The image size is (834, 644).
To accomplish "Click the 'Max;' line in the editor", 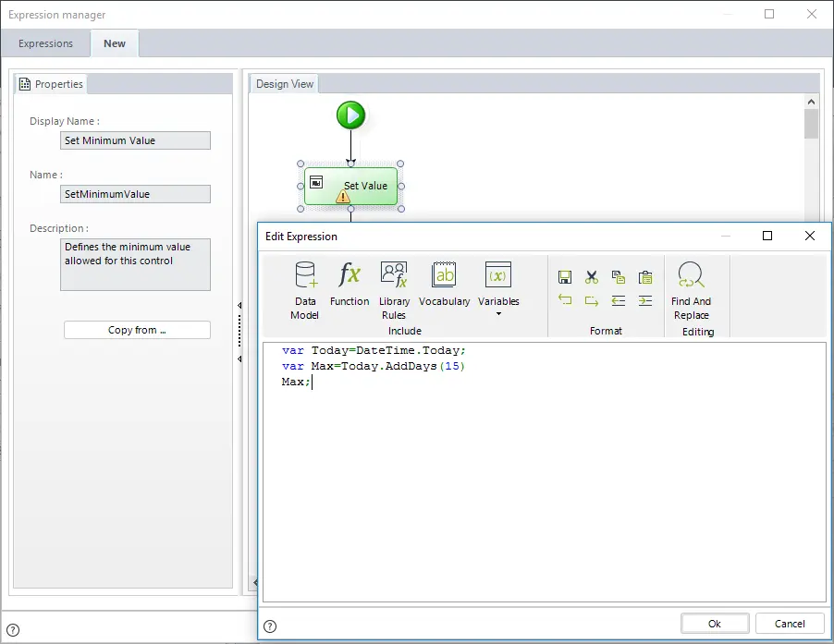I will pos(296,382).
